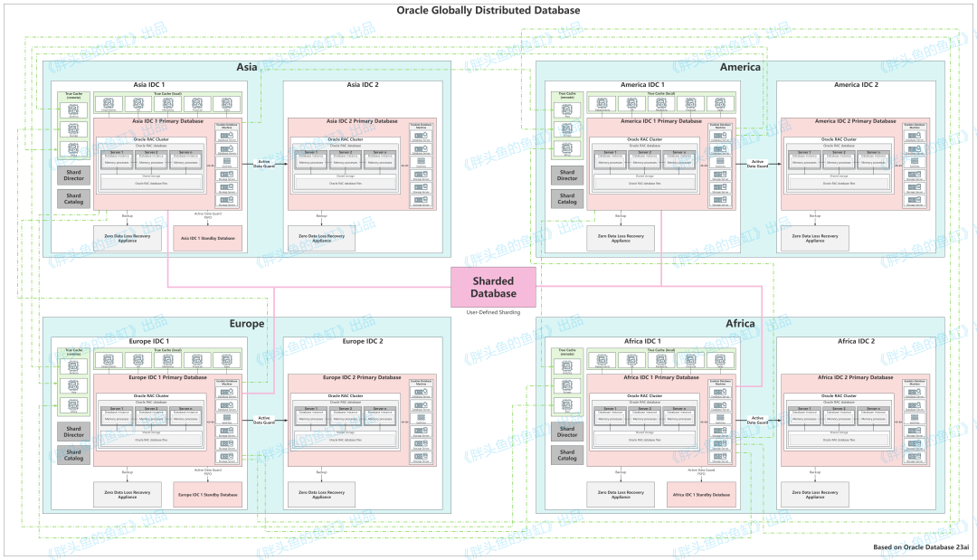
Task: Select the Based on Oracle Database 23ai note
Action: 921,547
